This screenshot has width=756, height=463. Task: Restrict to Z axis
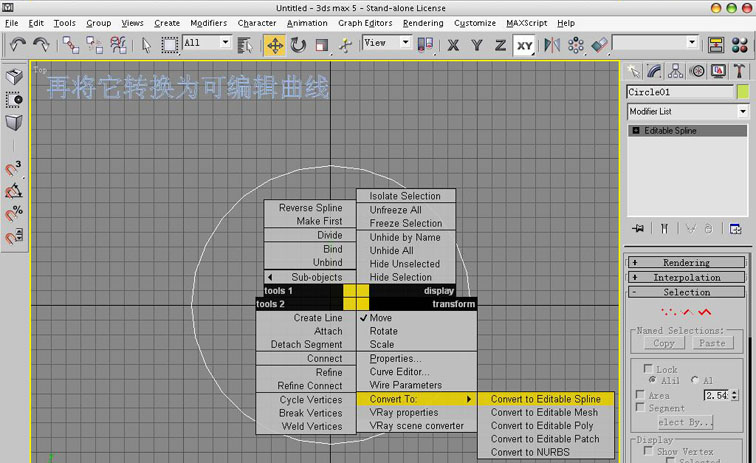click(x=500, y=45)
